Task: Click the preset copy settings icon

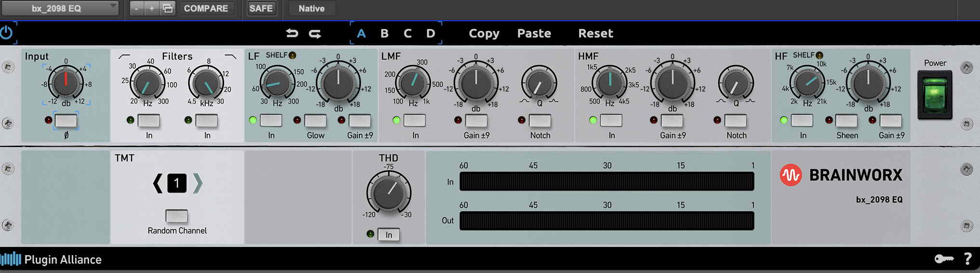Action: [x=167, y=8]
